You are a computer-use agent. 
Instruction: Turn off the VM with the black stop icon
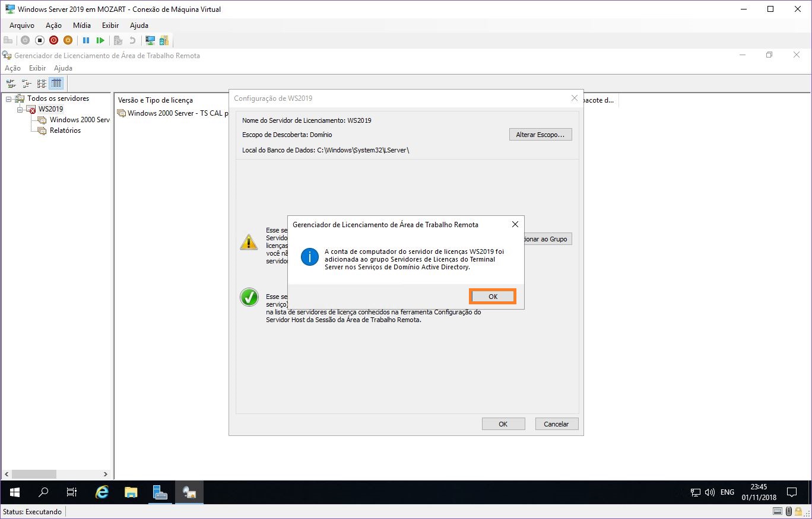pyautogui.click(x=39, y=40)
